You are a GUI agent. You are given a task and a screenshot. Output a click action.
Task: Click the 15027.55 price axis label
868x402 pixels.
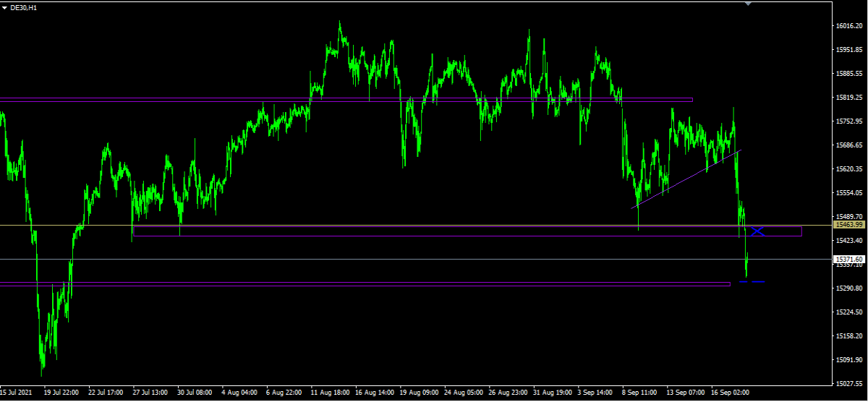point(849,384)
